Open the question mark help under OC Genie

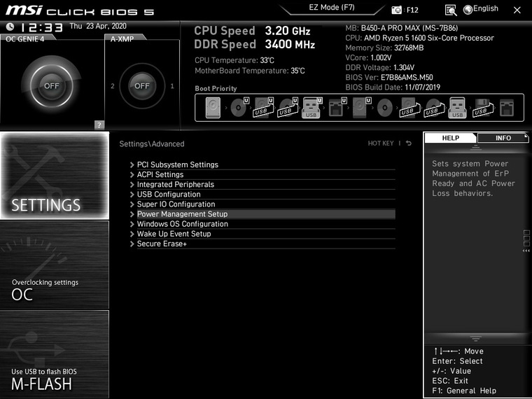coord(99,125)
